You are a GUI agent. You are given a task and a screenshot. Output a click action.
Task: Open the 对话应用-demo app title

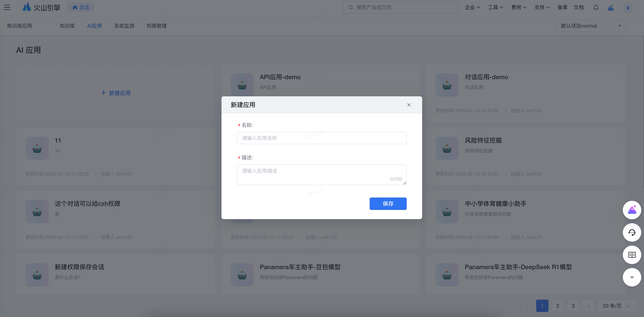[486, 77]
